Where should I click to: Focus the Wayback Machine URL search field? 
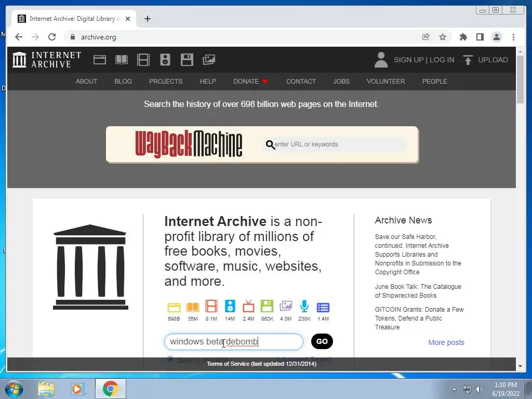(x=334, y=144)
